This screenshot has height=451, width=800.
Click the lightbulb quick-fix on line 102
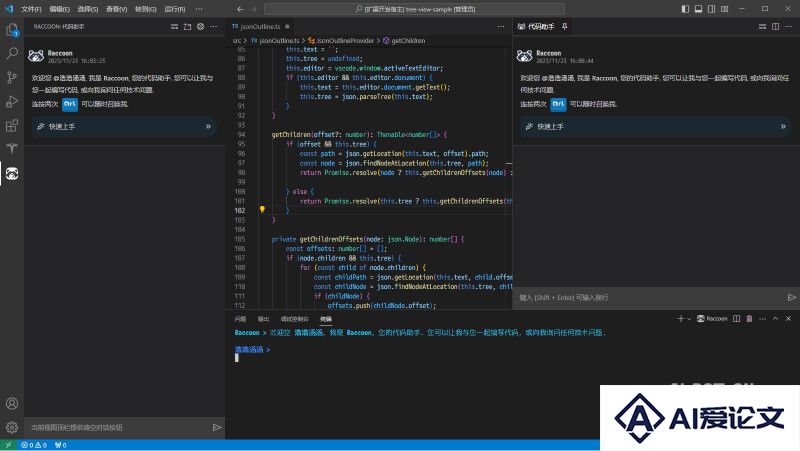click(262, 209)
